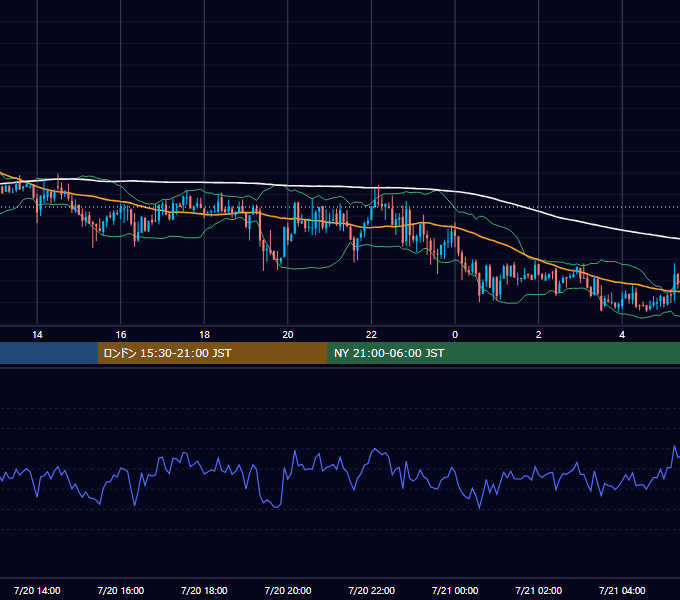Click the NY 21:00-06:00 JST session bar
Viewport: 680px width, 600px height.
click(x=503, y=353)
